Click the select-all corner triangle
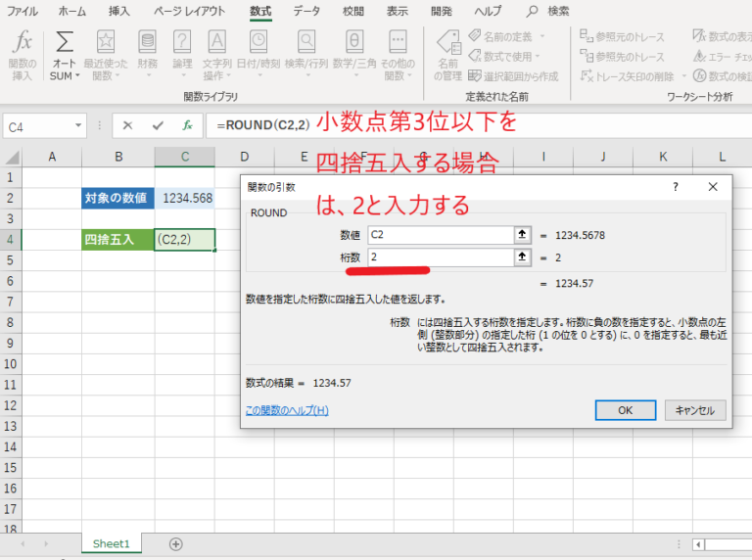The height and width of the screenshot is (560, 752). click(12, 158)
